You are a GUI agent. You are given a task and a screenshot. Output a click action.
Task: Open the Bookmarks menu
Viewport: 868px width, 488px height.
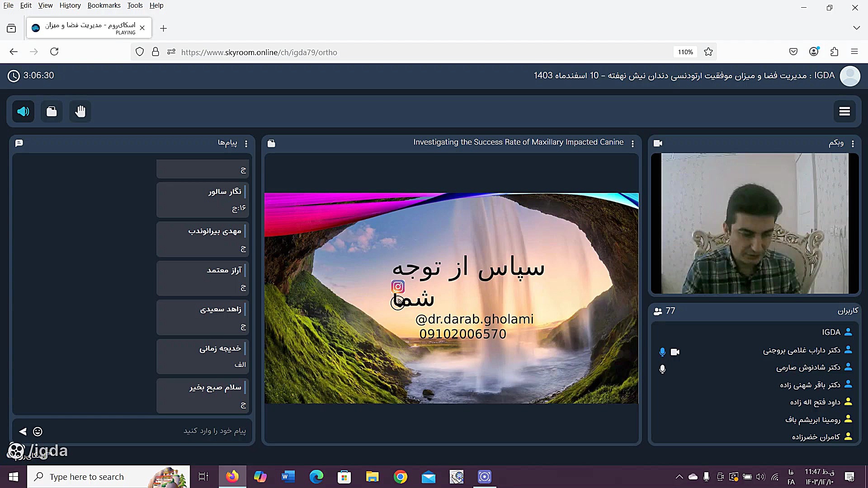coord(104,5)
